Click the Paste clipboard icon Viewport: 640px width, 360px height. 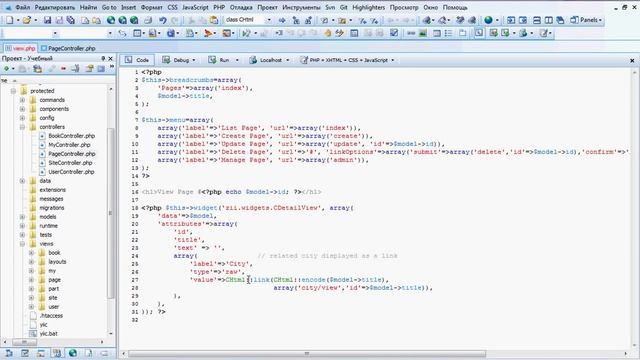(214, 20)
